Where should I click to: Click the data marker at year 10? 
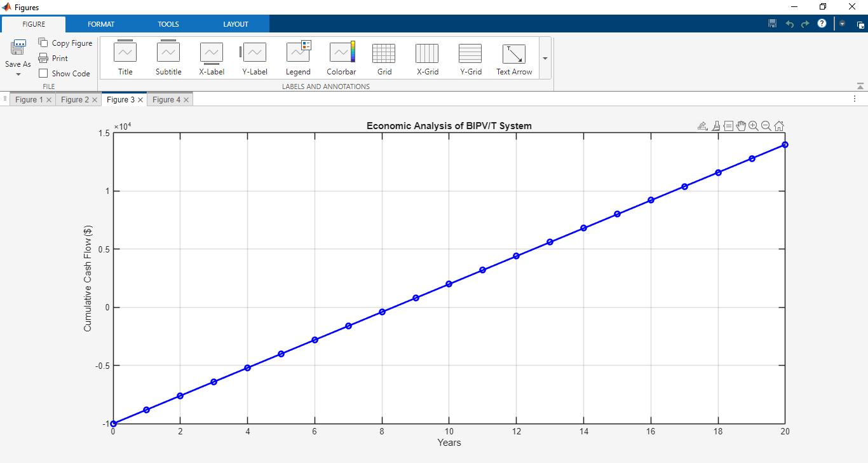click(449, 284)
